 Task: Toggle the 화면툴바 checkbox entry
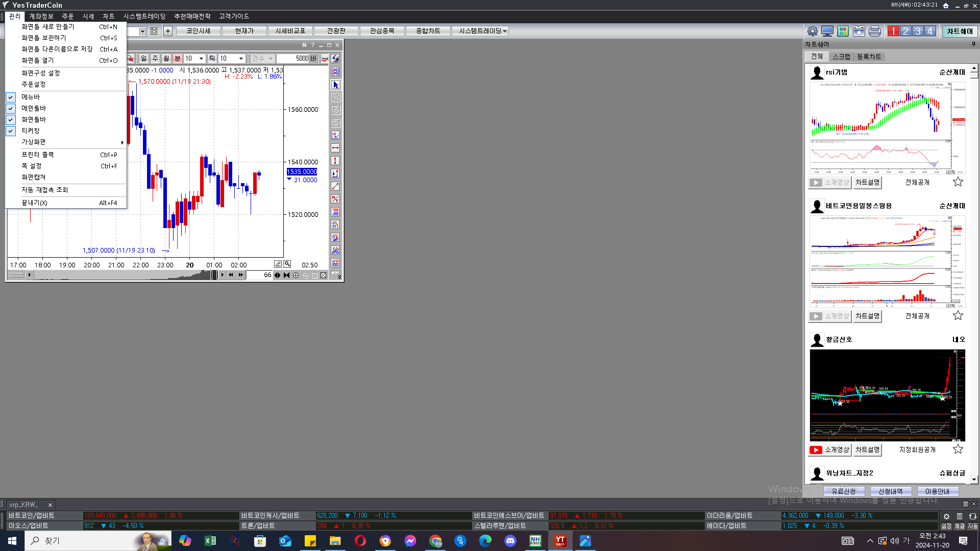(x=34, y=119)
